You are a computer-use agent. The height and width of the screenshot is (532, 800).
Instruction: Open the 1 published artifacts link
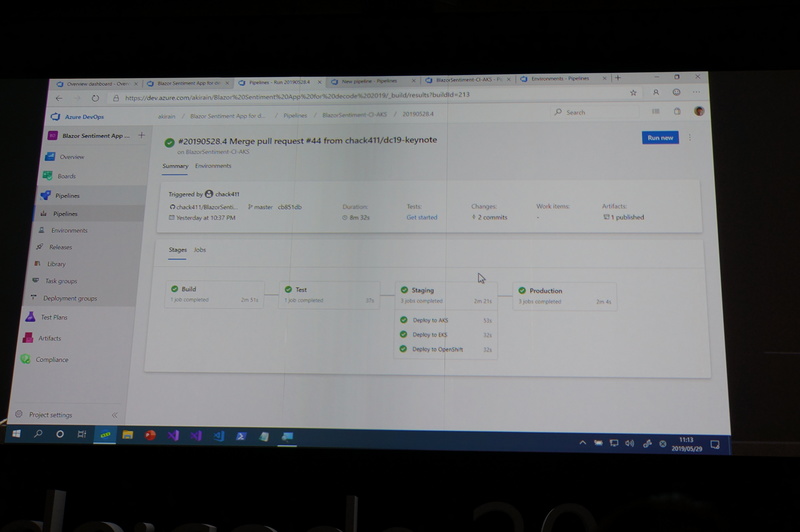coord(623,217)
